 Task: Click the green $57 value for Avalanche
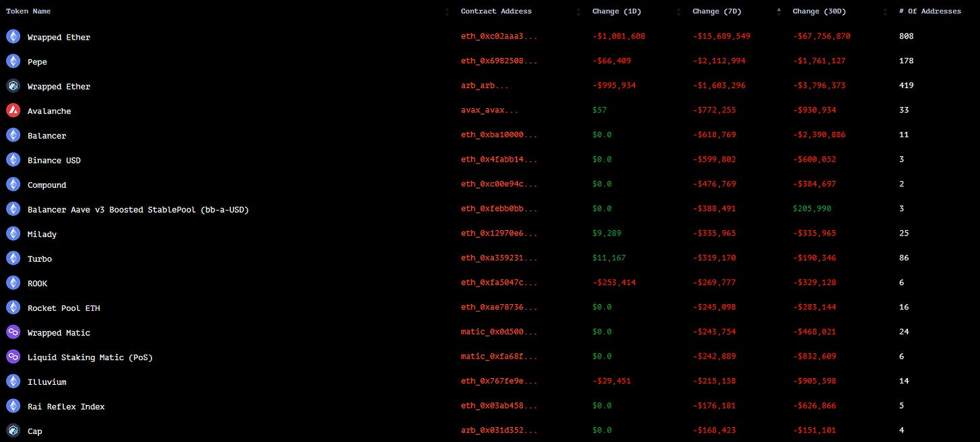click(x=599, y=110)
